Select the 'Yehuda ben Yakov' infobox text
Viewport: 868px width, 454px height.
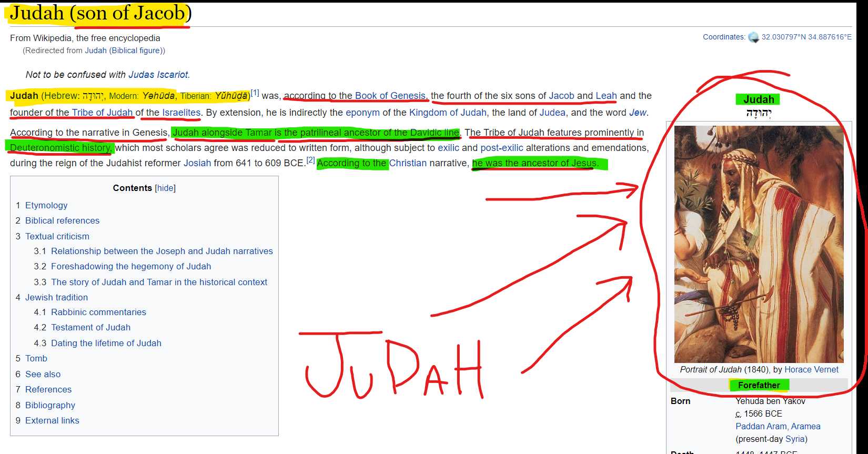(770, 401)
